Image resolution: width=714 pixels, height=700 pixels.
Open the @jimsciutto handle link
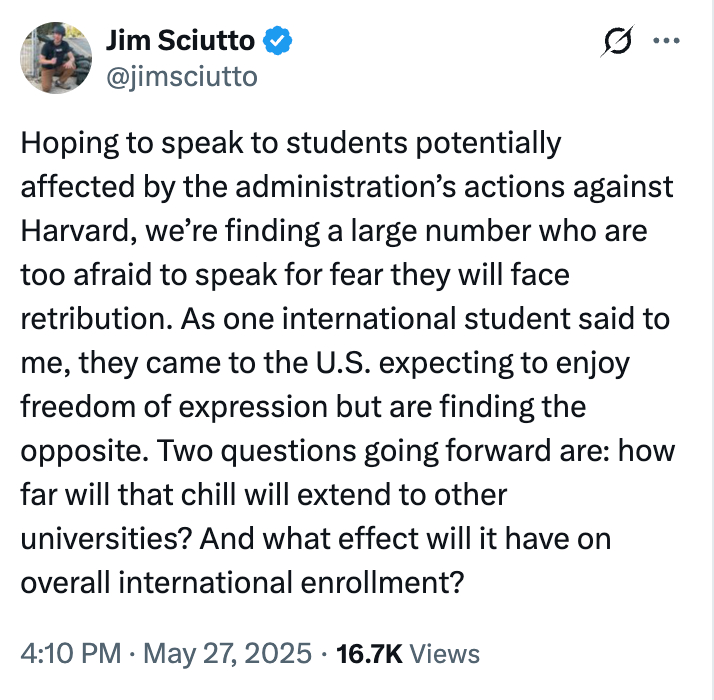point(181,76)
